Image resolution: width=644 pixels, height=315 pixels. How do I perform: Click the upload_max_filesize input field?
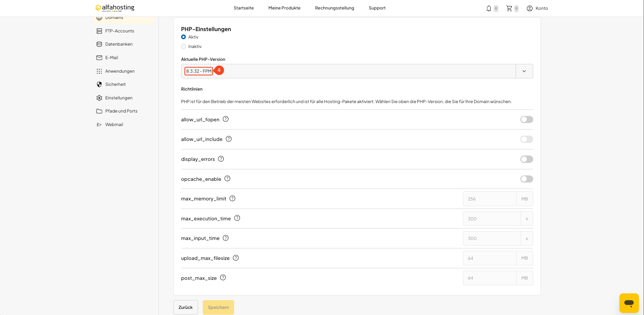tap(490, 258)
